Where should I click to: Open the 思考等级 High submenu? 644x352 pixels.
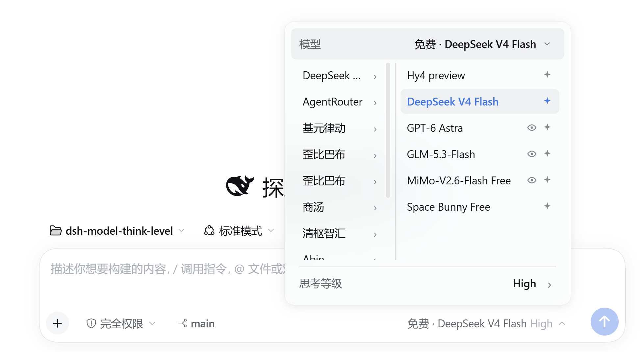click(427, 284)
